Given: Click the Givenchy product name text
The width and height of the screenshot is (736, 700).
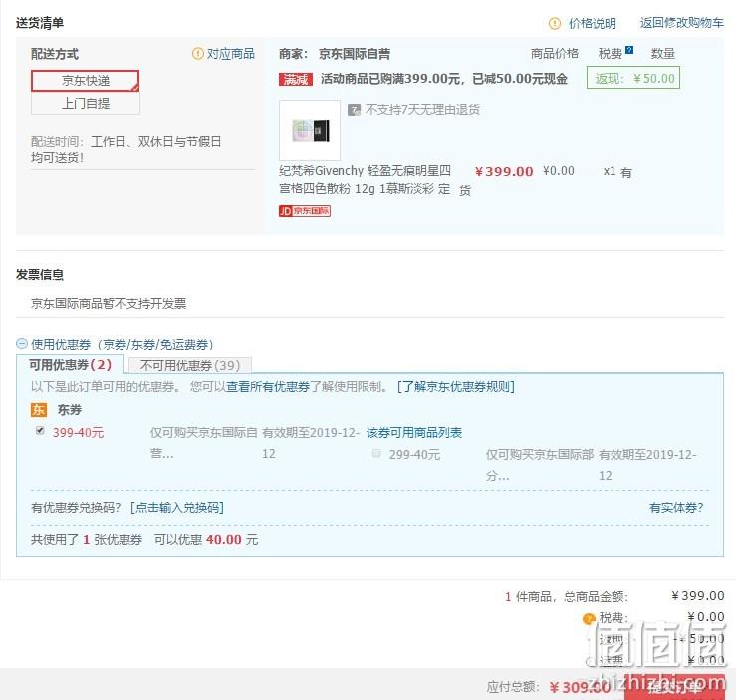Looking at the screenshot, I should pos(366,179).
